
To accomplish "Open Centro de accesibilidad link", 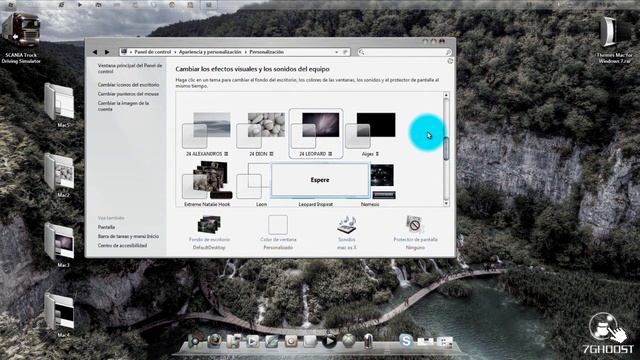I will (x=122, y=246).
